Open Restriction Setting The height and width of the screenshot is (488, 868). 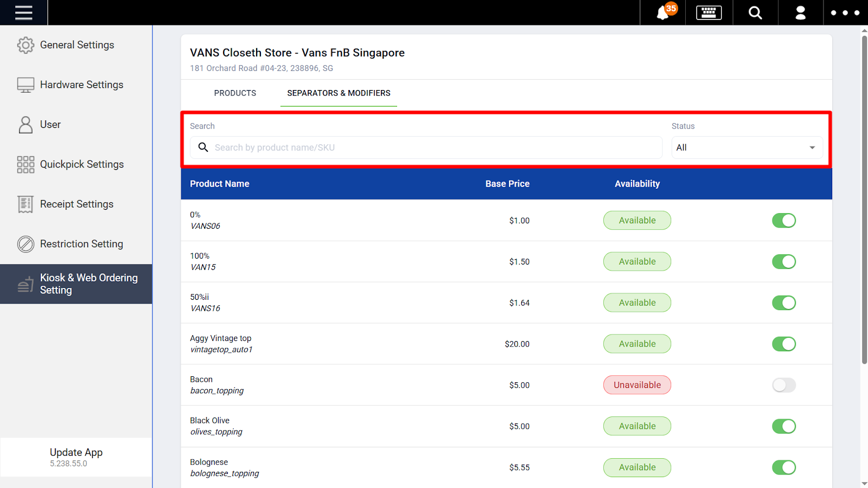(x=76, y=244)
